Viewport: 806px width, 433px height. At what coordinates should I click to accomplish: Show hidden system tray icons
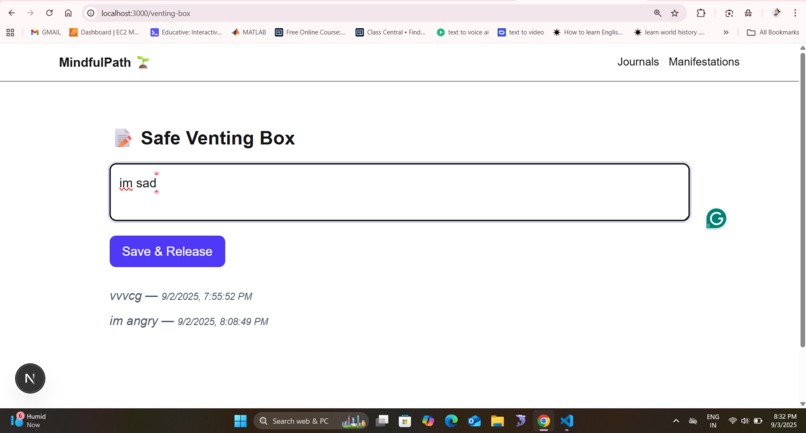point(676,421)
